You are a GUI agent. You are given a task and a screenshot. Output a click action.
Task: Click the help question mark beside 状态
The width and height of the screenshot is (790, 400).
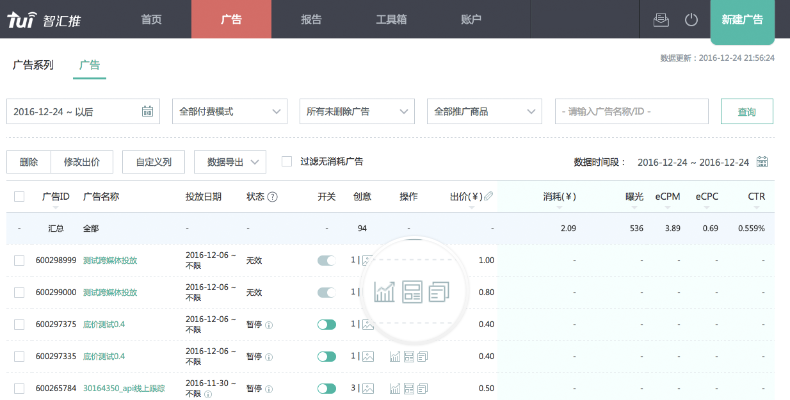tap(272, 197)
